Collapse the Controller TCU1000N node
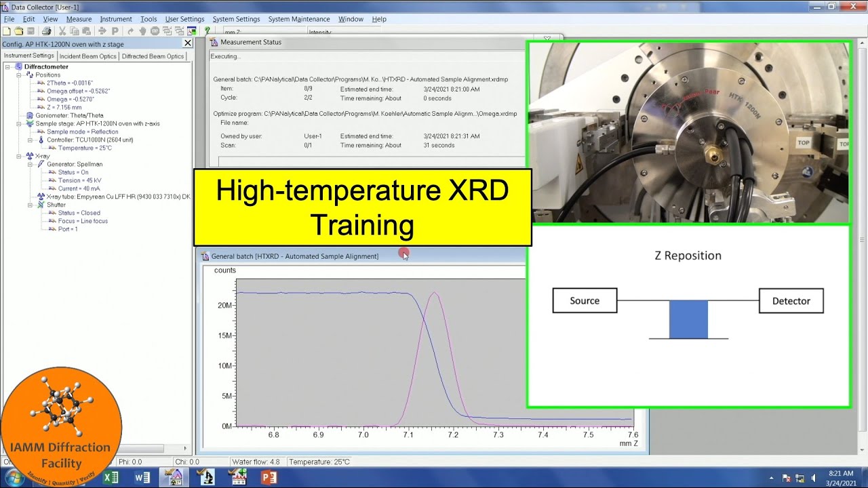Image resolution: width=868 pixels, height=488 pixels. click(x=30, y=140)
